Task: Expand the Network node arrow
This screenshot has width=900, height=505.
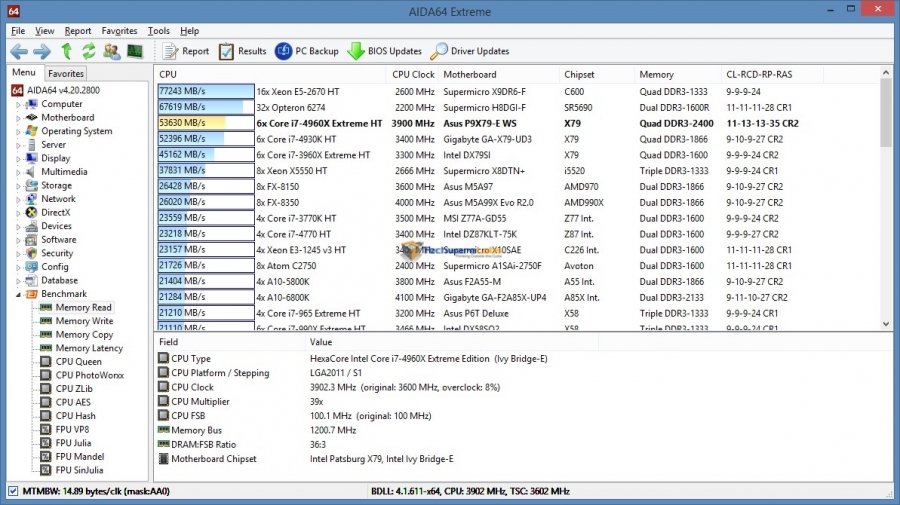Action: coord(18,199)
